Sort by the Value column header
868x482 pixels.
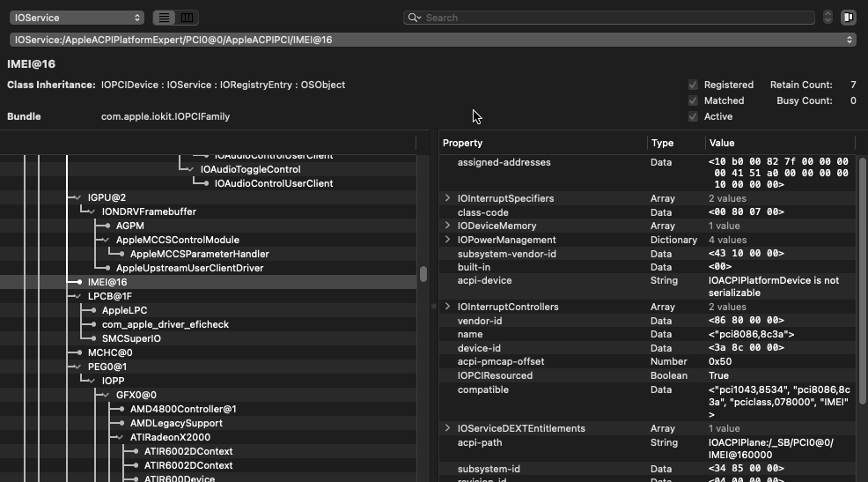click(780, 143)
